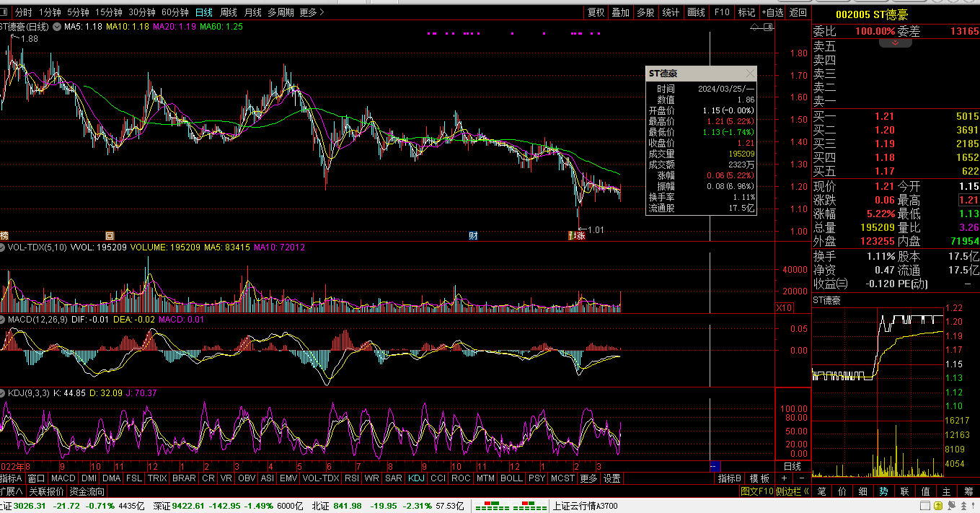Image resolution: width=980 pixels, height=513 pixels.
Task: Open indicator 设置 settings
Action: [x=612, y=478]
